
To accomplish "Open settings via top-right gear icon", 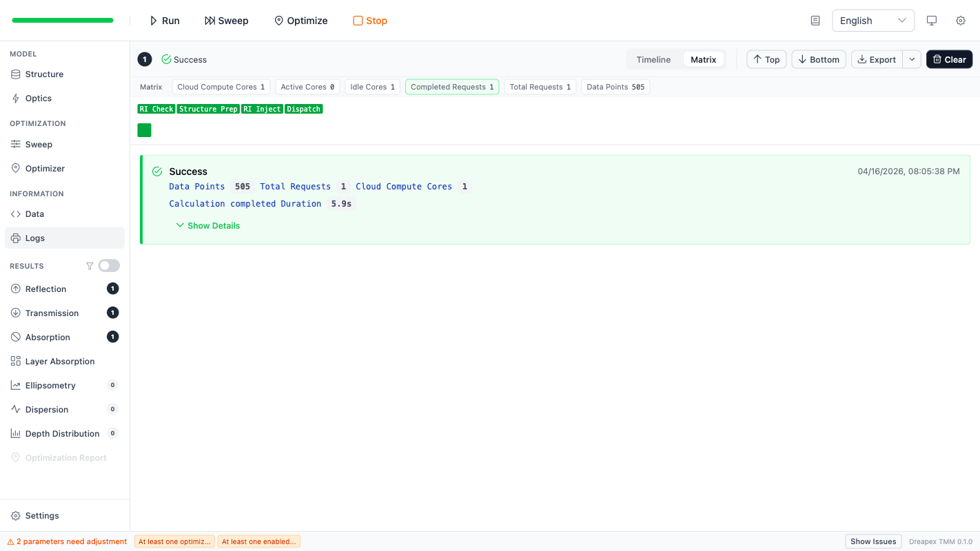I will [961, 21].
